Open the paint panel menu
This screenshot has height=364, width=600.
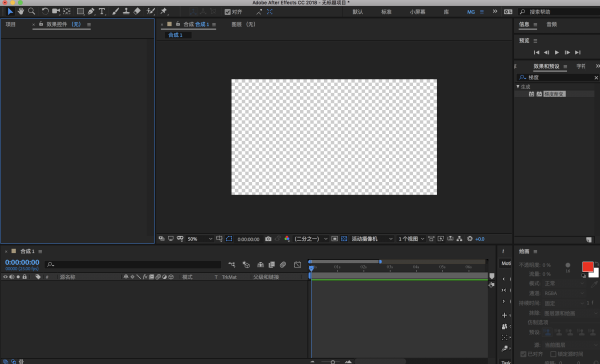tap(535, 251)
